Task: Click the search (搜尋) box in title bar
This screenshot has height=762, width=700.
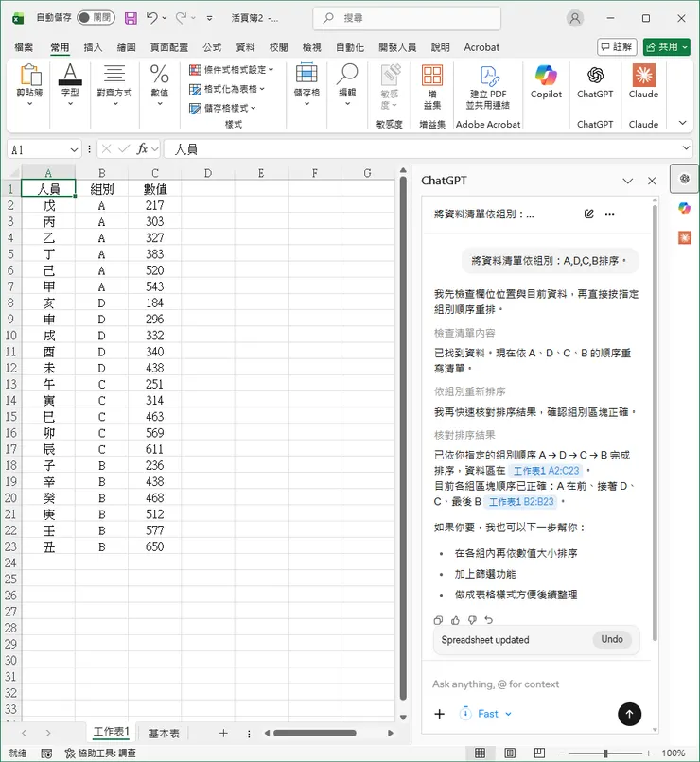Action: (x=407, y=18)
